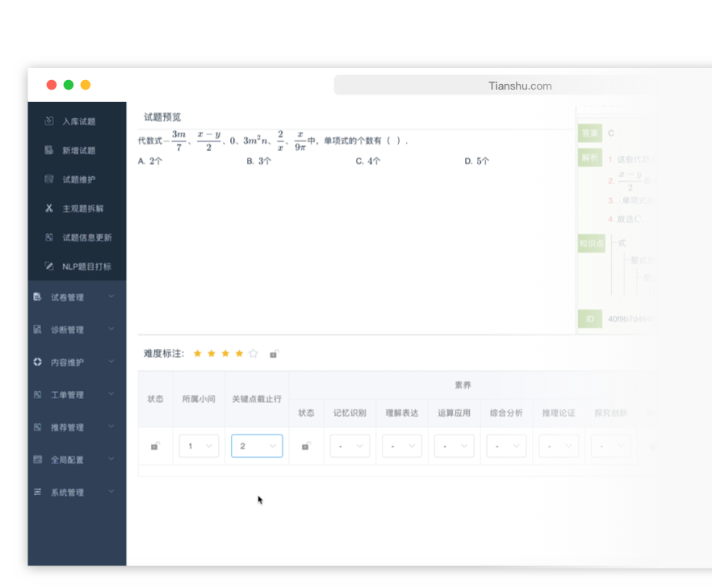Viewport: 712px width, 588px height.
Task: Click the 内容维护 circular icon
Action: pos(37,362)
